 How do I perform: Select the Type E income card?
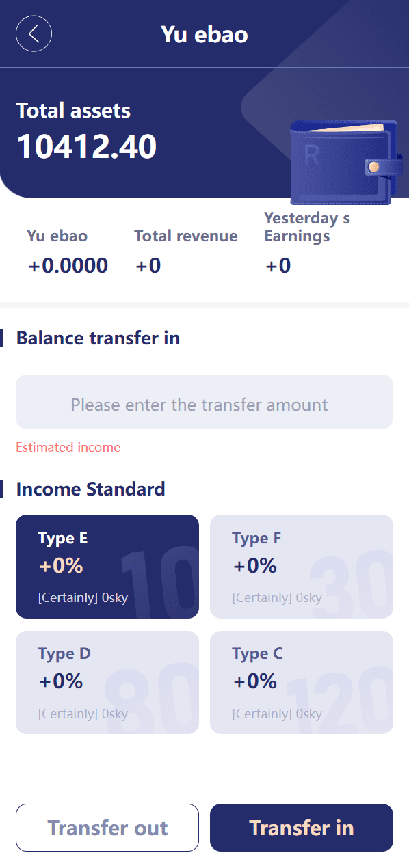click(x=107, y=567)
